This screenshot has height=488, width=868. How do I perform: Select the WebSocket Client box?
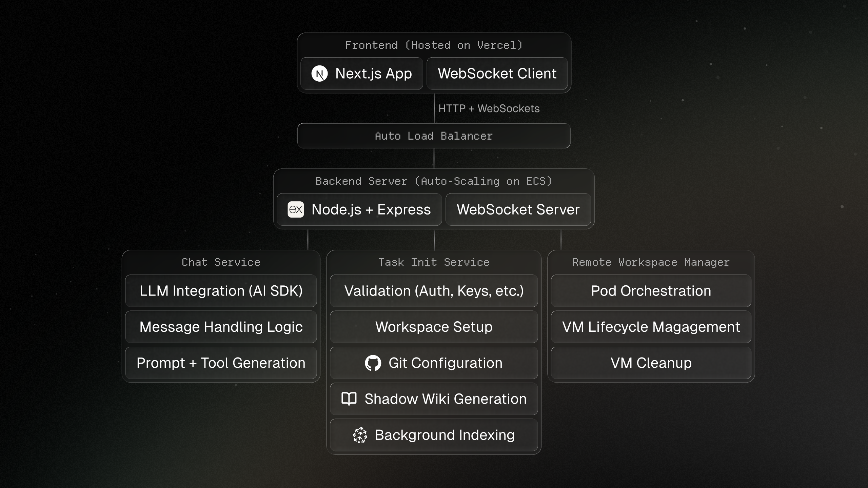point(497,74)
